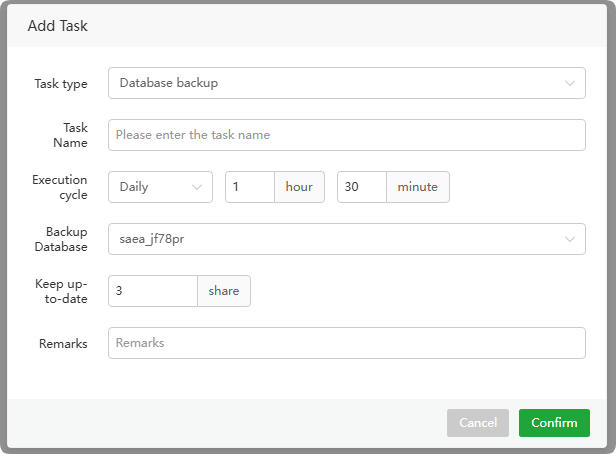Image resolution: width=616 pixels, height=454 pixels.
Task: Click the "hour" unit label
Action: (x=299, y=187)
